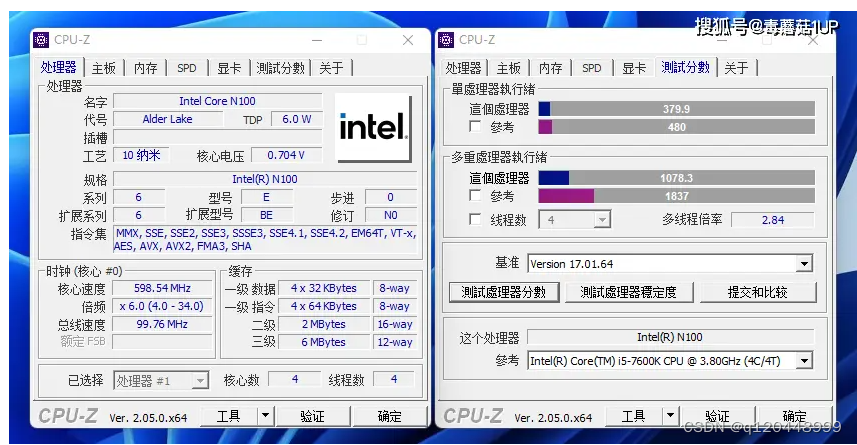Viewport: 857px width, 445px height.
Task: Click CPU-Z app icon in right window title bar
Action: point(446,40)
